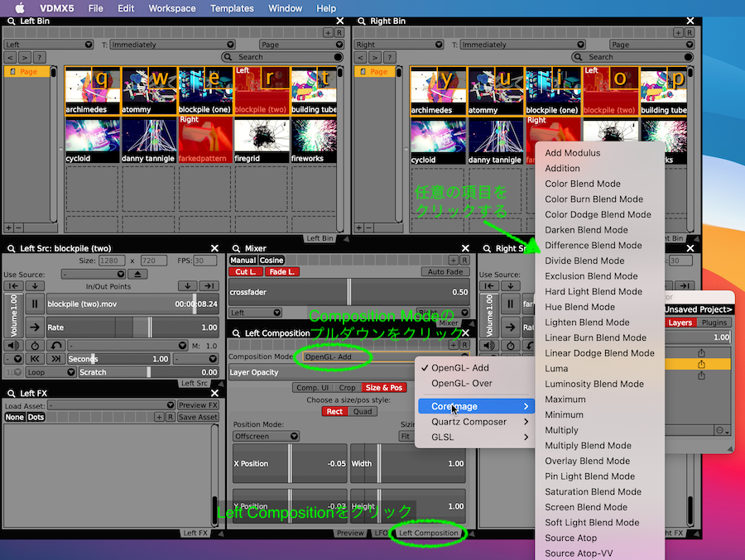Switch to the Comp. UI section
Viewport: 745px width, 560px height.
pyautogui.click(x=312, y=388)
